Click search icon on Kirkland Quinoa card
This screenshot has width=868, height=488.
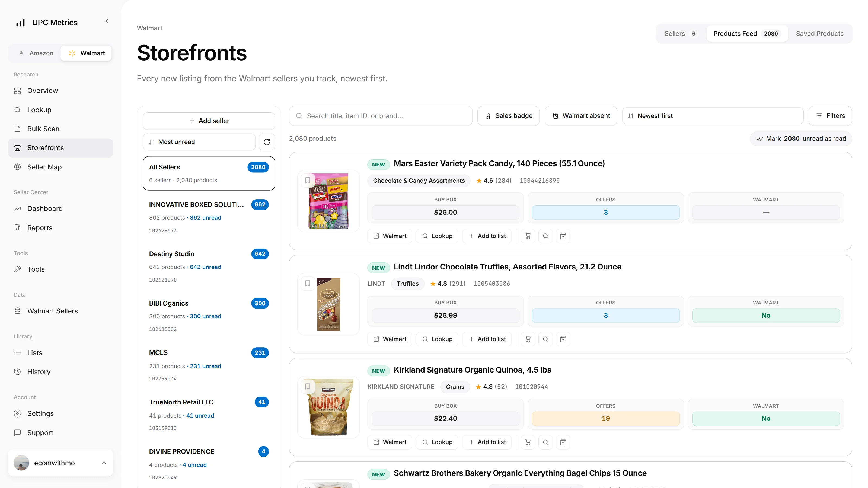(x=545, y=442)
